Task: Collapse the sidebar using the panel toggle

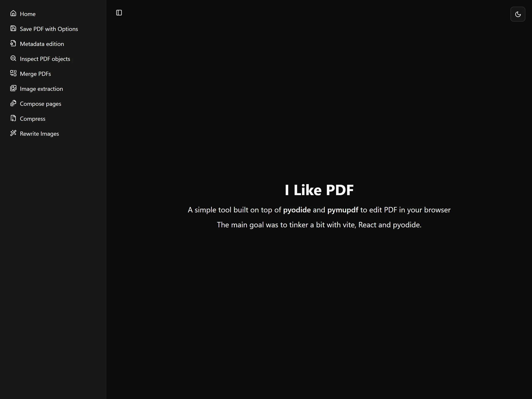Action: [119, 12]
